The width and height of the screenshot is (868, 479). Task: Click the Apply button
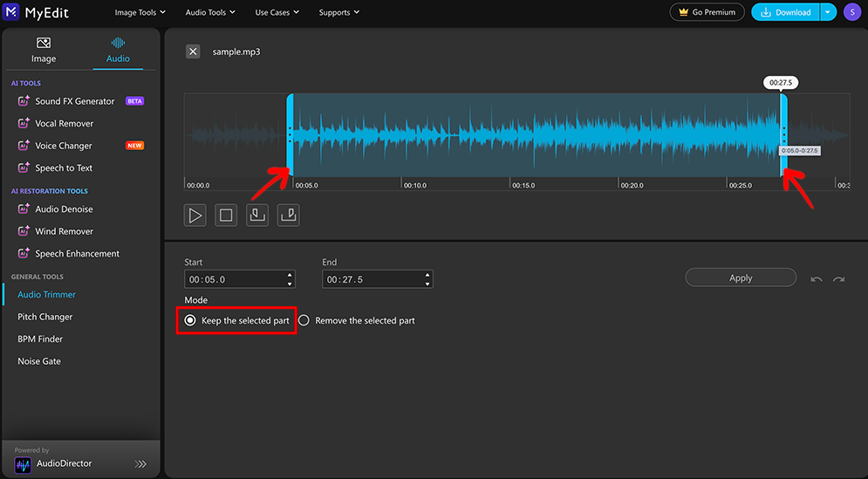pos(741,278)
